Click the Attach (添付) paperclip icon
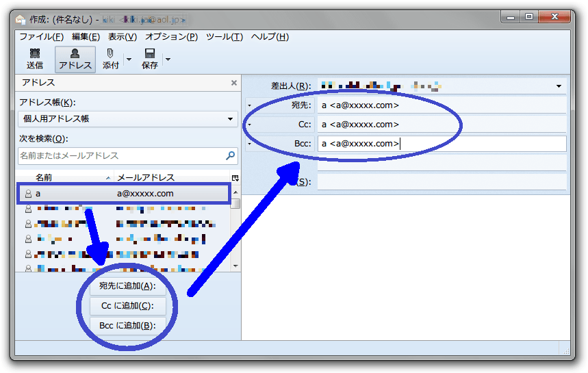The width and height of the screenshot is (588, 373). point(110,59)
